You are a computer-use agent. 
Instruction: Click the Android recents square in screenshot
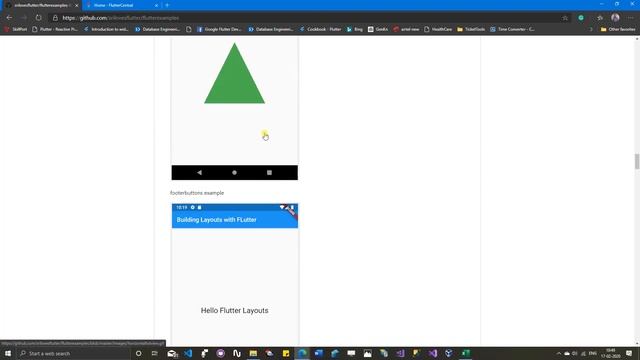pos(269,173)
